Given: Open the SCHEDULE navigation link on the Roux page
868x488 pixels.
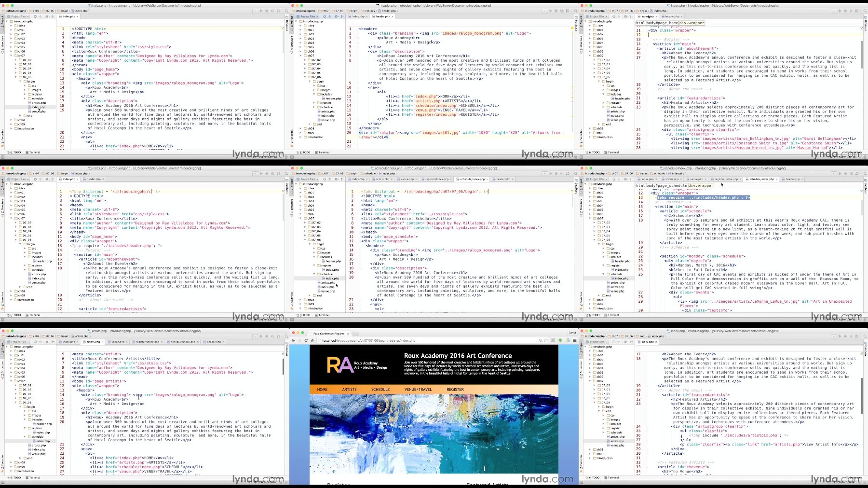Looking at the screenshot, I should click(x=380, y=390).
